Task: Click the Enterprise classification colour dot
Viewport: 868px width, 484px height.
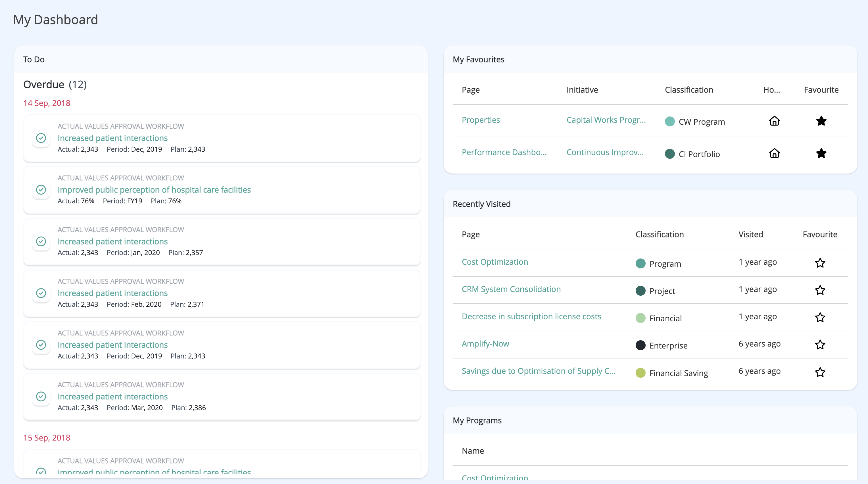Action: 640,345
